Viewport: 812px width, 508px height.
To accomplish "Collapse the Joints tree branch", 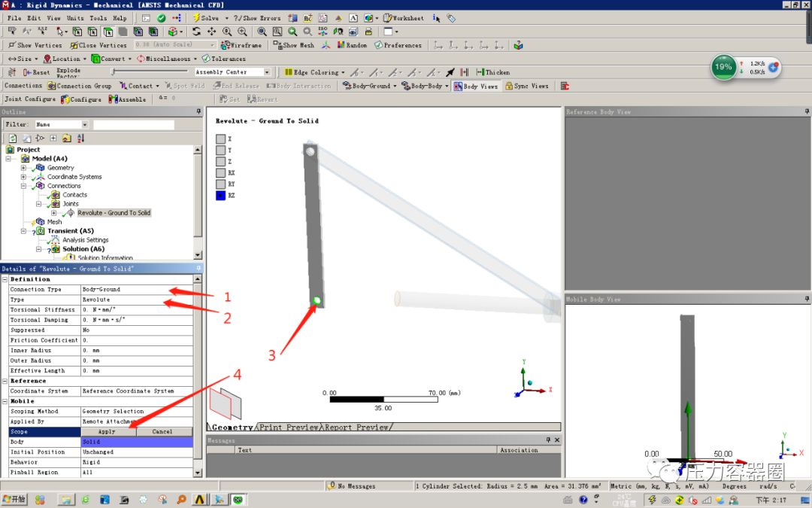I will tap(40, 203).
